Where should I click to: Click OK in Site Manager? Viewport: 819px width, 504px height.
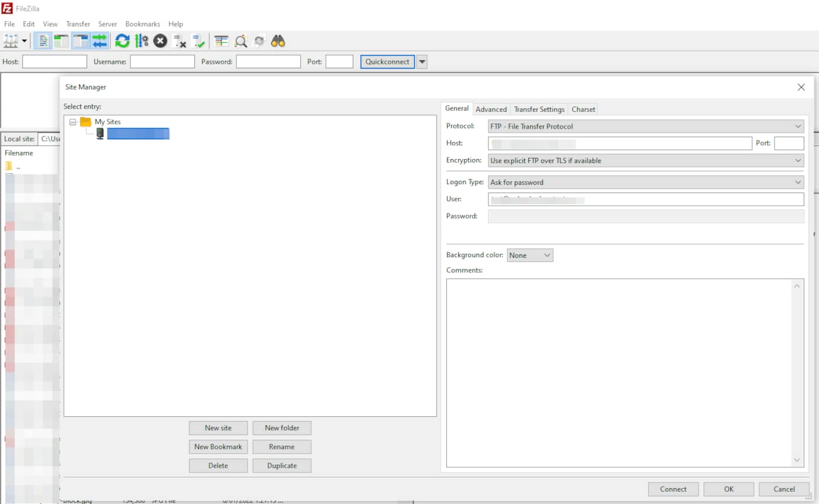pos(729,489)
